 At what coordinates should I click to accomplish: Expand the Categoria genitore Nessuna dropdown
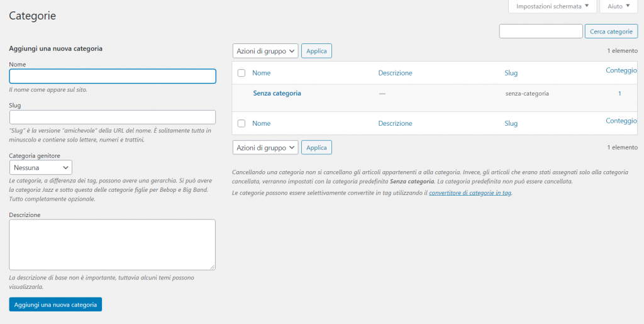click(x=41, y=167)
